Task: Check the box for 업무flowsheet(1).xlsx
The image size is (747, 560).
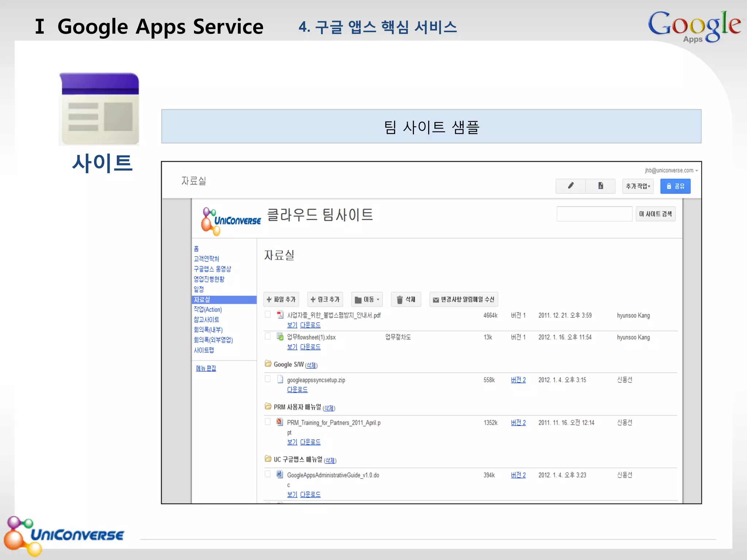Action: pos(268,336)
